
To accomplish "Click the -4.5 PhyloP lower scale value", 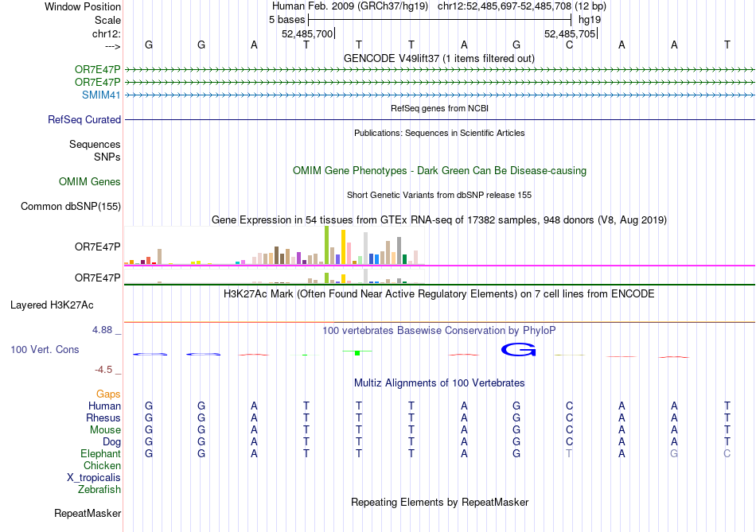I will click(x=103, y=370).
